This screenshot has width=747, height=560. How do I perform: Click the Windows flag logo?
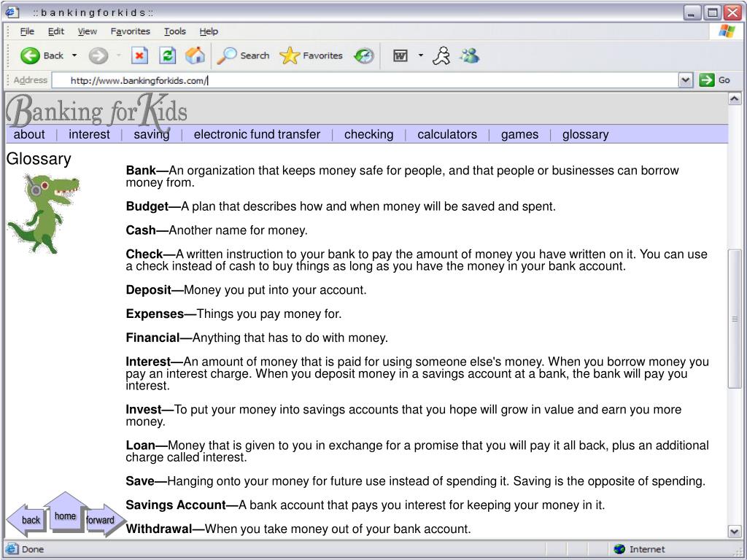pos(727,31)
